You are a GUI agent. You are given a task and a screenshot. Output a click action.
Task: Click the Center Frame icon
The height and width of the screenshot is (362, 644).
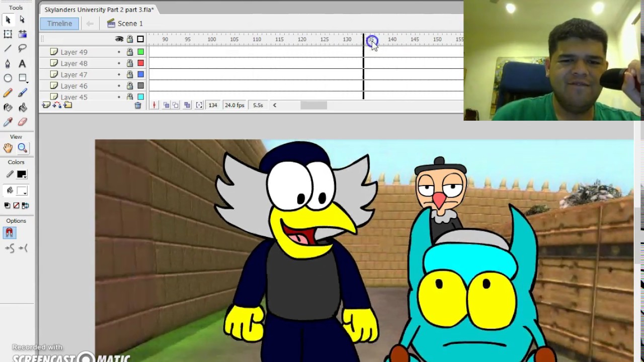click(154, 105)
